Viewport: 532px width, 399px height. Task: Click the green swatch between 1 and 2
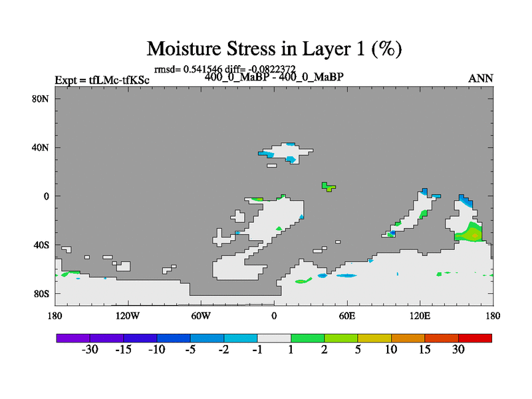tap(307, 338)
